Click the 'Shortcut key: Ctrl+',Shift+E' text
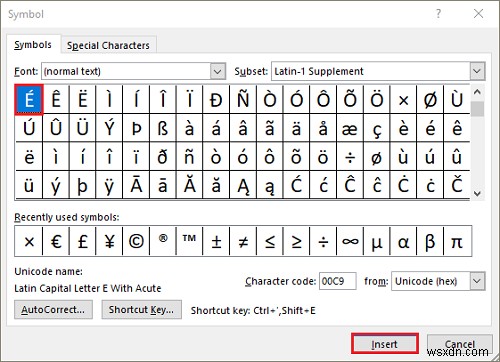The image size is (500, 362). click(x=253, y=311)
